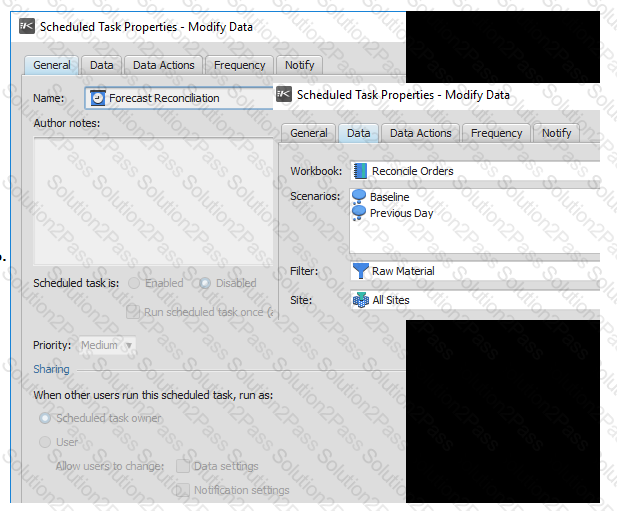Open the Frequency tab in back window
This screenshot has height=511, width=617.
coord(239,65)
